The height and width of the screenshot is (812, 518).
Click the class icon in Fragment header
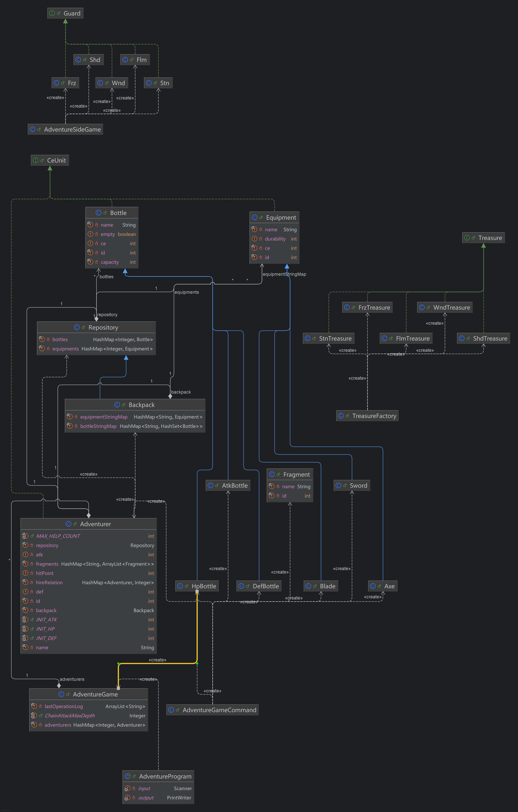tap(272, 475)
